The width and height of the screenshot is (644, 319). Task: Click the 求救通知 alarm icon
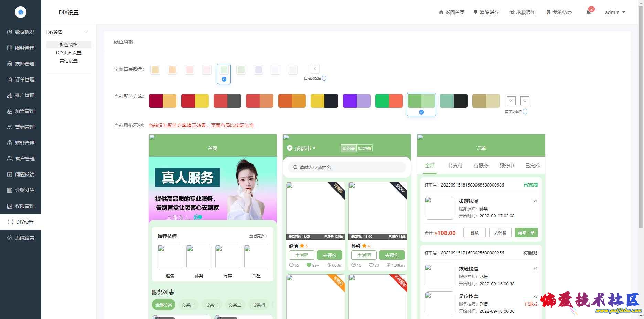point(512,12)
